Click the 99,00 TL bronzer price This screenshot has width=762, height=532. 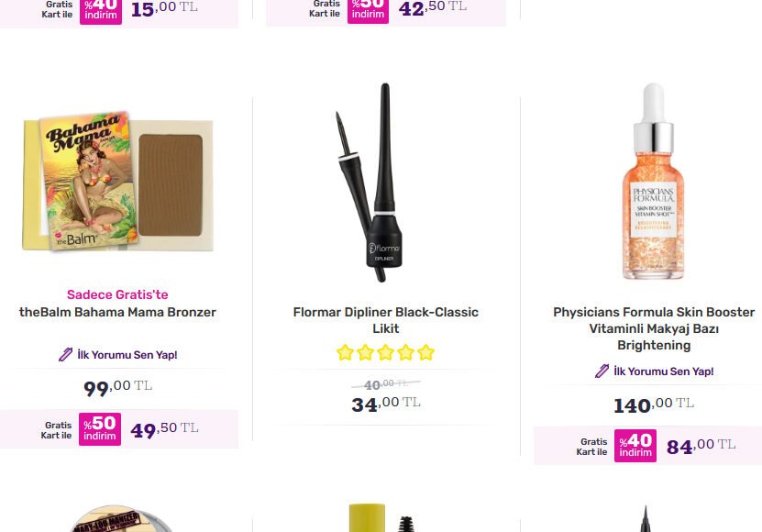[x=117, y=387]
